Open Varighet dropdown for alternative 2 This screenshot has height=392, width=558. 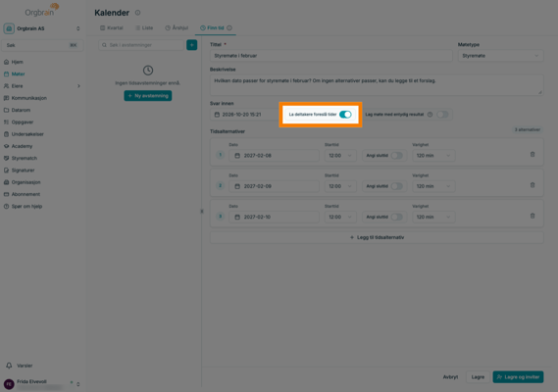click(x=433, y=186)
